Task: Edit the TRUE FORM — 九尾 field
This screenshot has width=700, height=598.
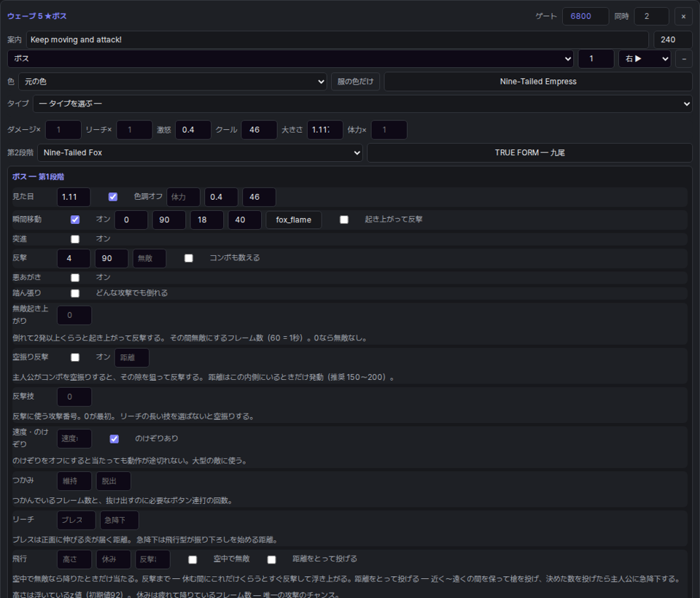Action: [529, 152]
